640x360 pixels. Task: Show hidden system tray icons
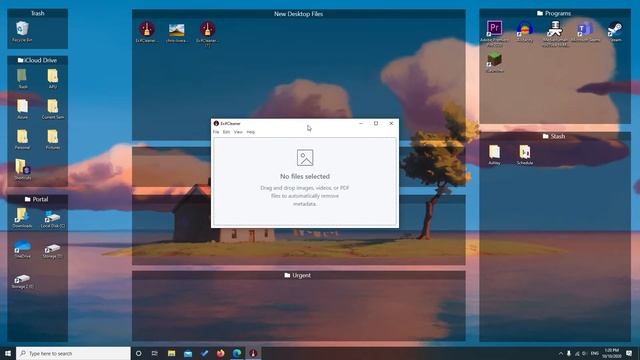[560, 353]
